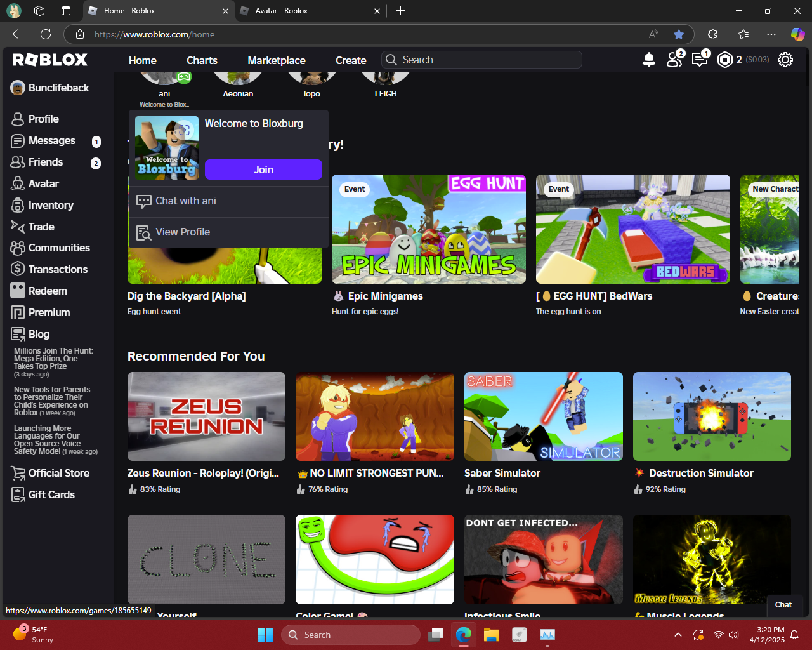Open friend Aeonian's avatar label

[238, 93]
